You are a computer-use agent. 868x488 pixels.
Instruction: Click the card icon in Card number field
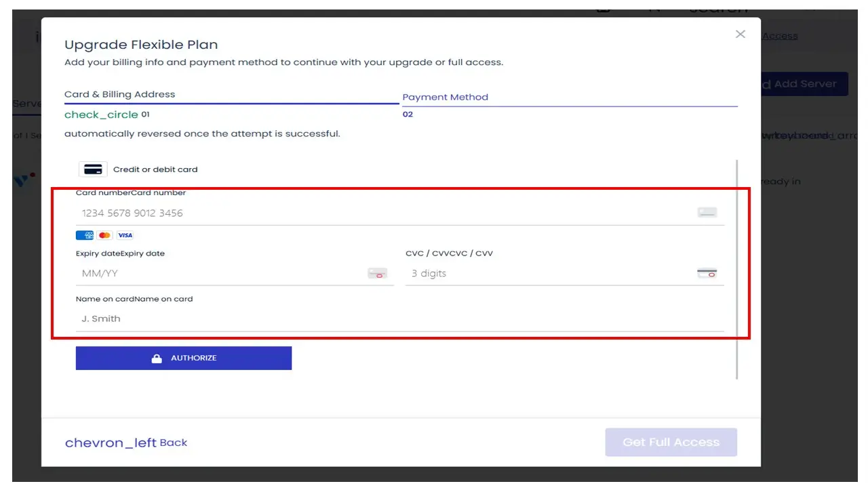coord(707,213)
